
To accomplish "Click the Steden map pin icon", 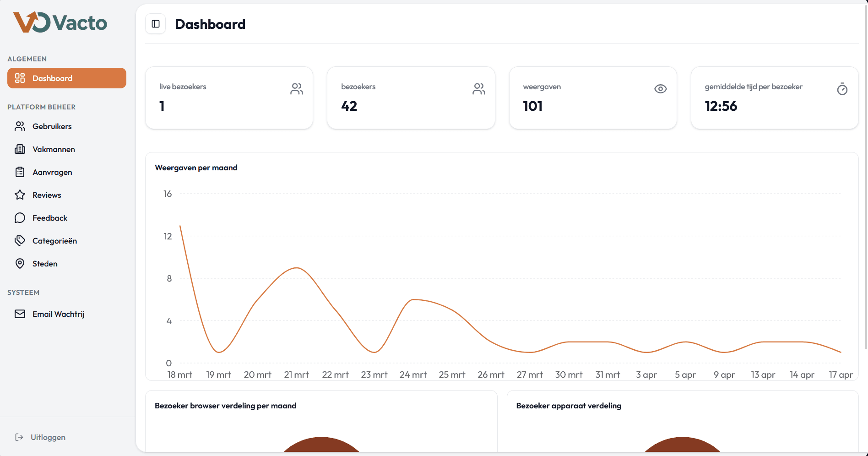I will [x=20, y=264].
